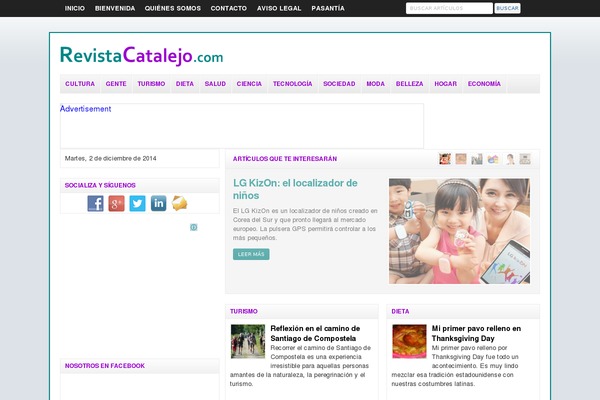Open the Hogar category tab

445,83
